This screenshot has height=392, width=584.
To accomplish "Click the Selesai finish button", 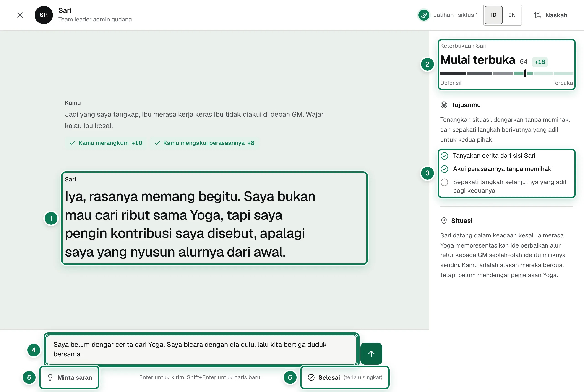I will (345, 377).
